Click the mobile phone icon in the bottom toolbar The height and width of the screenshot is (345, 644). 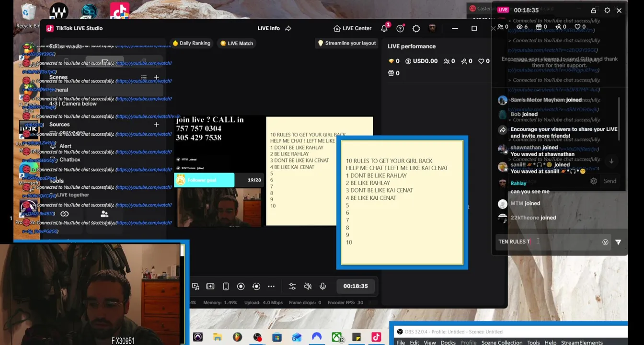coord(226,286)
